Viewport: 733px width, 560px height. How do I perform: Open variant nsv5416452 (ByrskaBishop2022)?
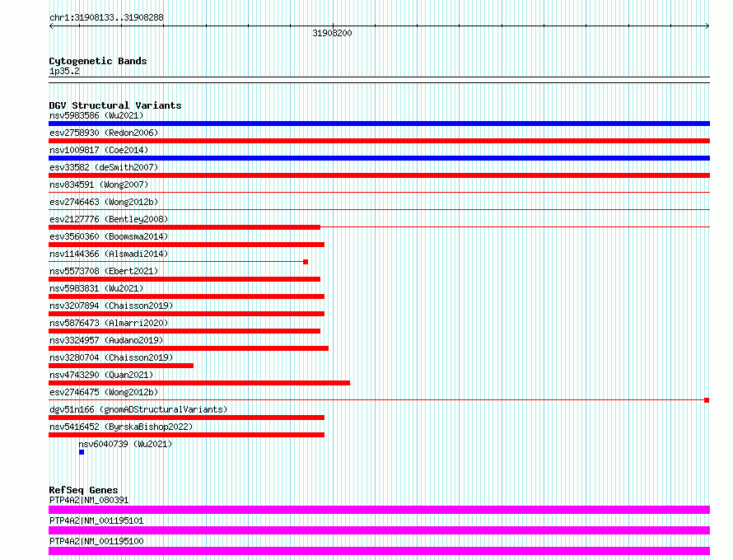click(121, 427)
